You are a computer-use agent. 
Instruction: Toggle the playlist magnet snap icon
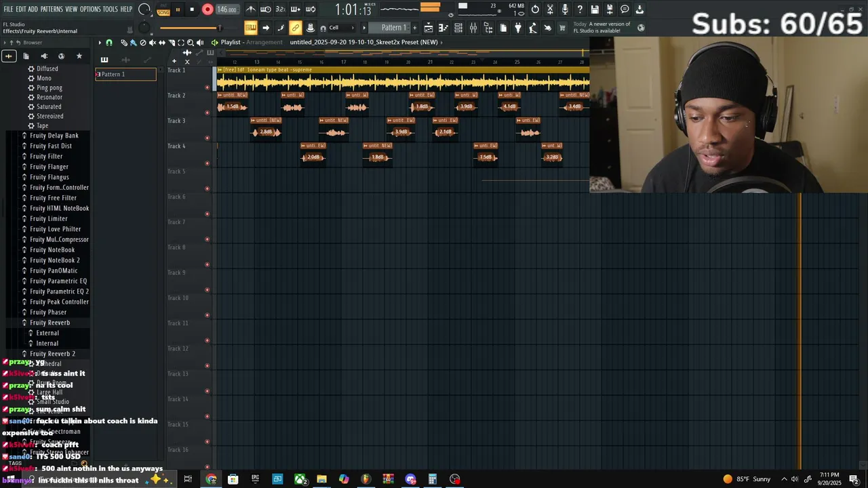pyautogui.click(x=108, y=43)
